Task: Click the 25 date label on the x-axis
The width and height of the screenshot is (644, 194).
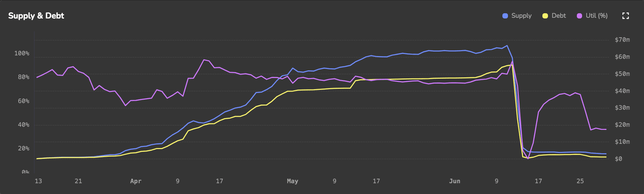Action: pyautogui.click(x=580, y=181)
